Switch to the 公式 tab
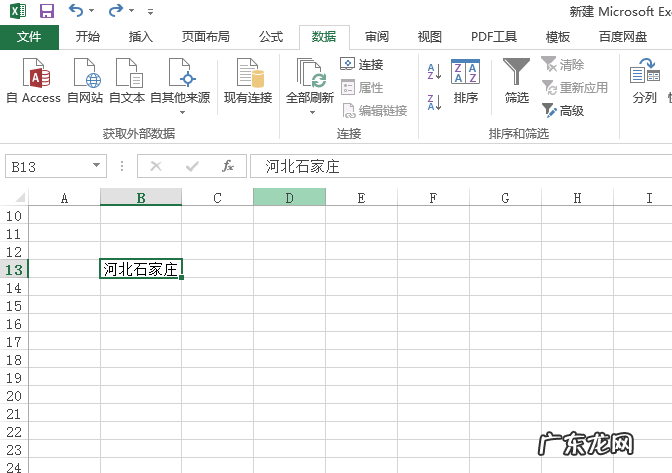 [x=271, y=37]
